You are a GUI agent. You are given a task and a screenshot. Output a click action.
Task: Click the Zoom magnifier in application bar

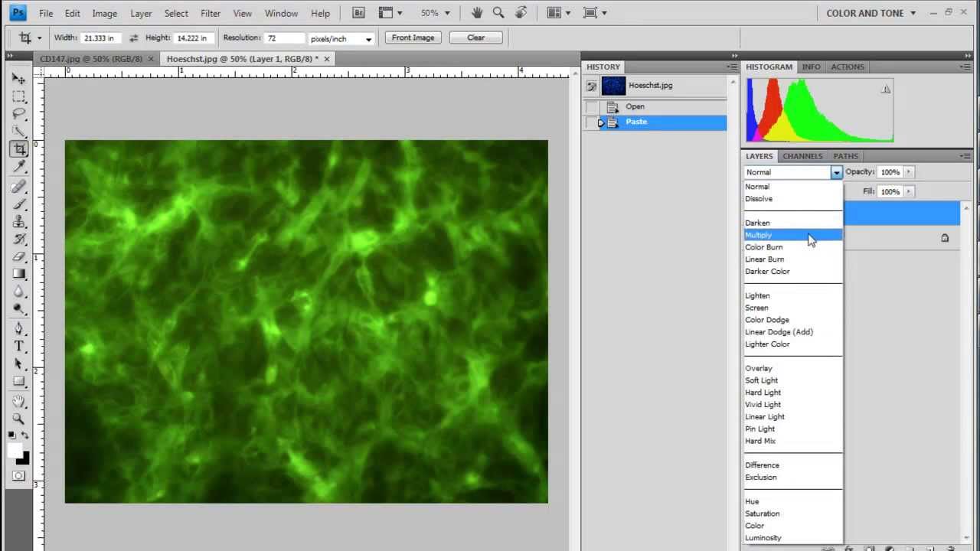point(498,13)
